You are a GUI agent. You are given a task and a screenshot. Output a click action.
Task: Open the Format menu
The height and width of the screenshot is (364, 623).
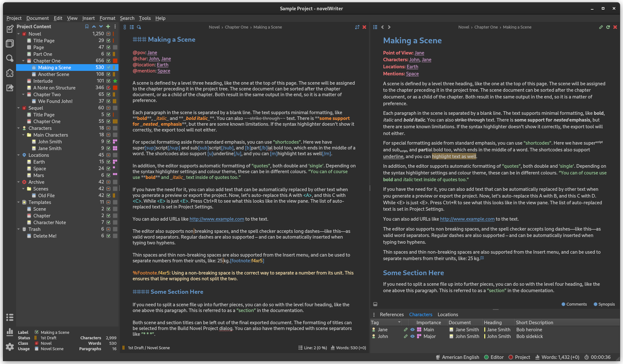(107, 18)
